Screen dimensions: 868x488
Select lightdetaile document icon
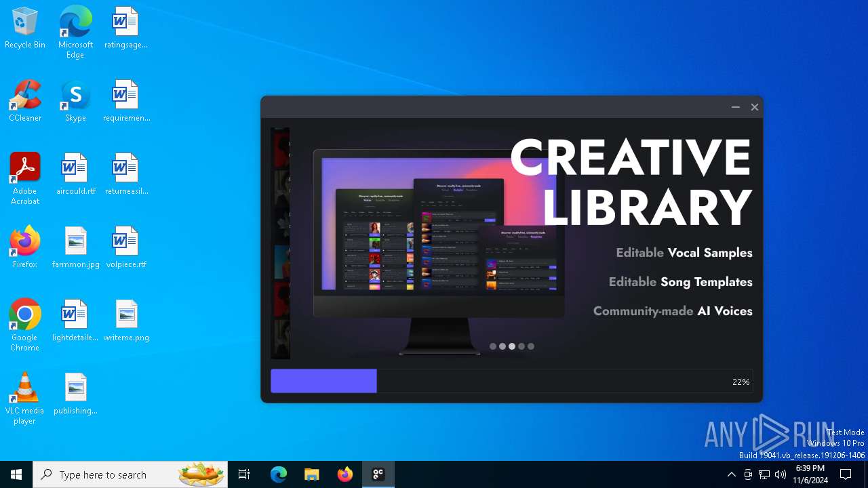75,321
